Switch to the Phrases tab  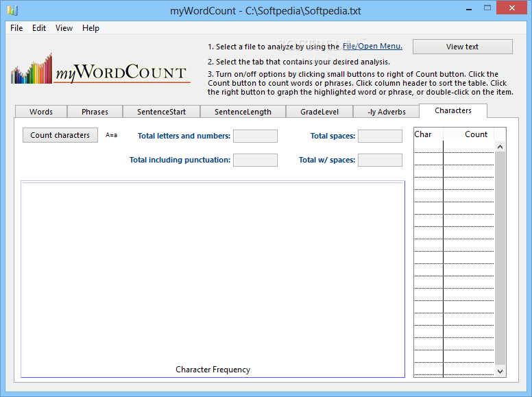point(95,112)
